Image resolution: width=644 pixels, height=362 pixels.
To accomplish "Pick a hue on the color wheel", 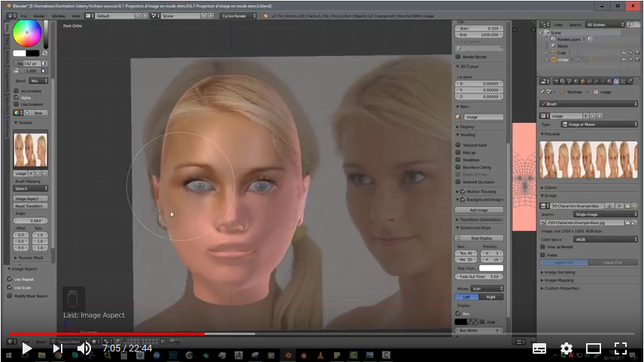I will pos(27,33).
